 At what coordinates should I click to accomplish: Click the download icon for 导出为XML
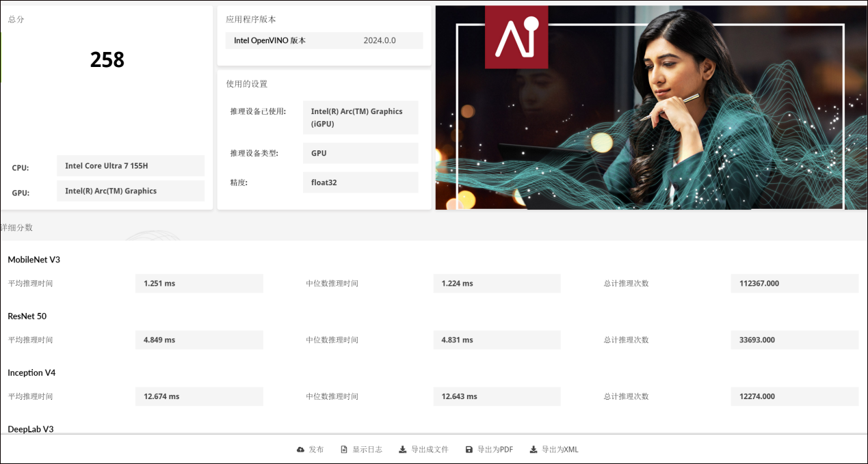[x=534, y=450]
